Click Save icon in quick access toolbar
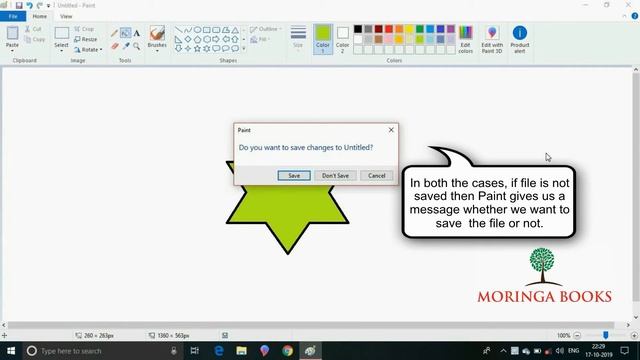The image size is (640, 360). pos(19,5)
